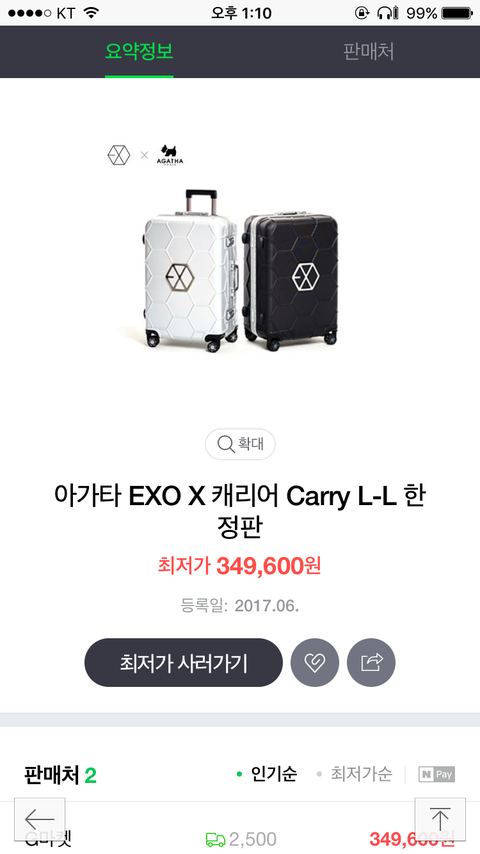The height and width of the screenshot is (854, 480).
Task: Select 인기순 sort option
Action: pos(267,774)
